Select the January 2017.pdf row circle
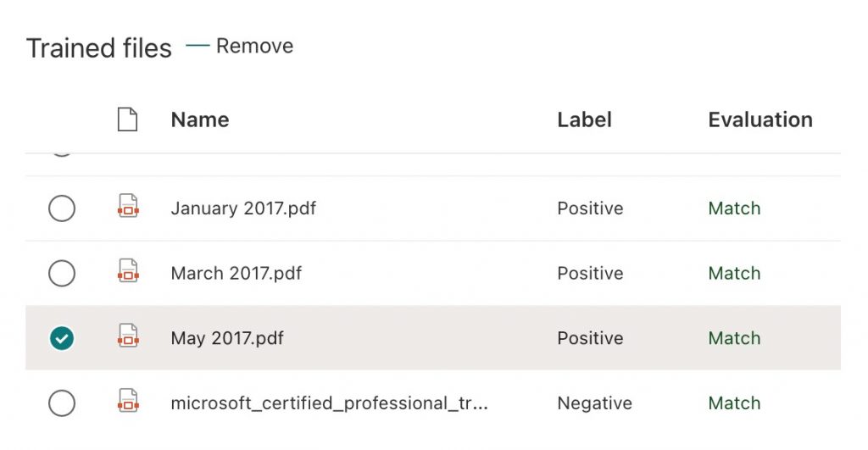The image size is (868, 450). pos(62,208)
